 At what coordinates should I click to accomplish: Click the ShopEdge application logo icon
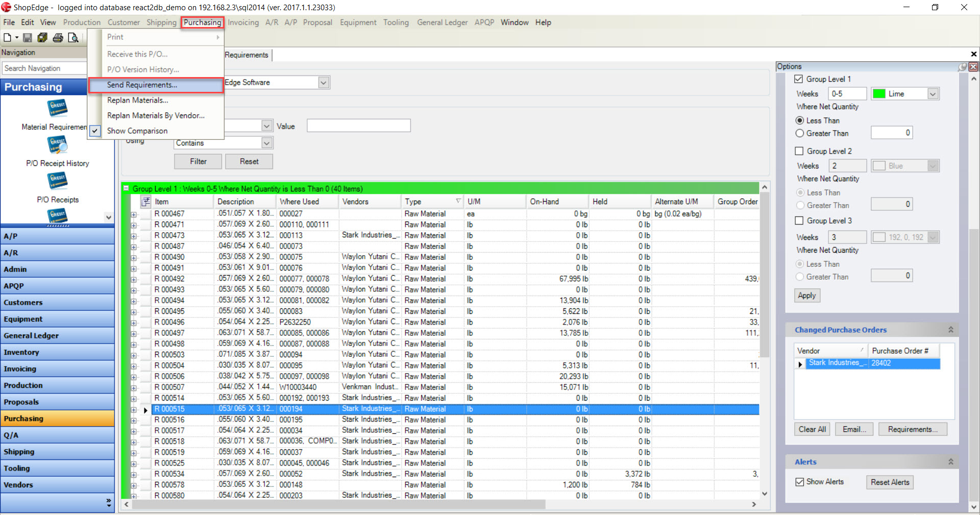6,7
